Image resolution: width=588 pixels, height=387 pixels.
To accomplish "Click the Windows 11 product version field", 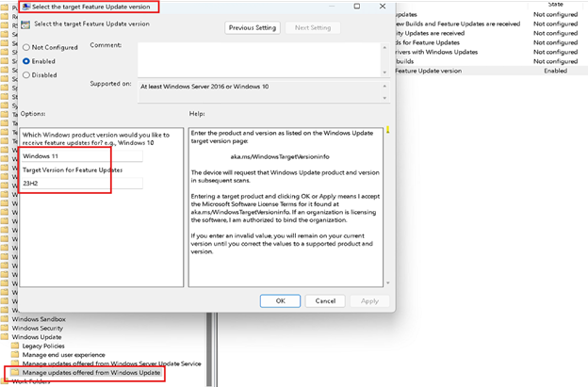I will tap(82, 155).
